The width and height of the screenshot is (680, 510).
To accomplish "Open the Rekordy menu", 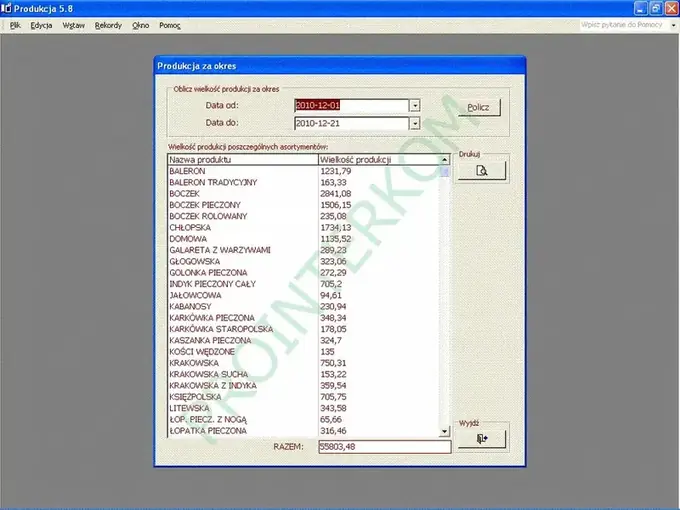I will 108,25.
